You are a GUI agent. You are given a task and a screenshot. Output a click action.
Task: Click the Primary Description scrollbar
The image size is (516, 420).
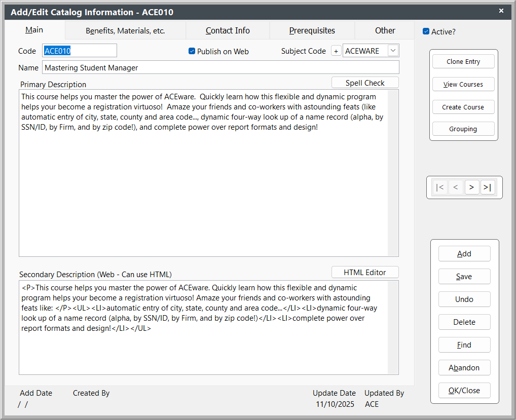[x=393, y=173]
